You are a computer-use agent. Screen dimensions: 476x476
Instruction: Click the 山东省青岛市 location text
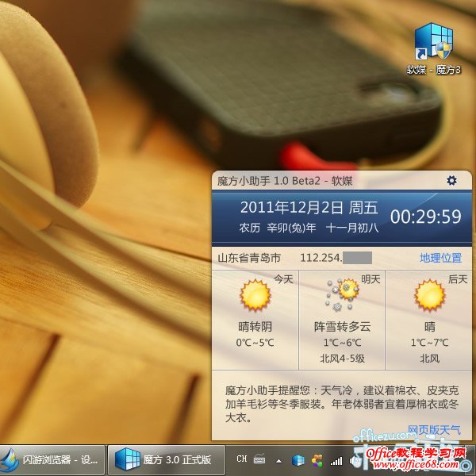[x=249, y=258]
